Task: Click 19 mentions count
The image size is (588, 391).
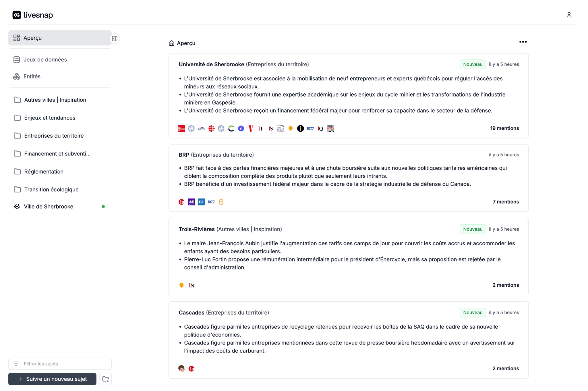Action: click(504, 128)
